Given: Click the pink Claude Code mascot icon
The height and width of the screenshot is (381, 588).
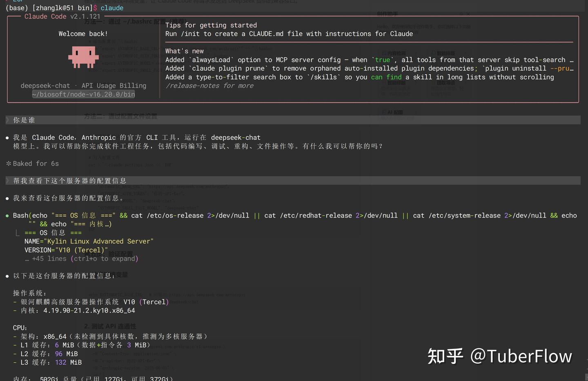Looking at the screenshot, I should 83,57.
